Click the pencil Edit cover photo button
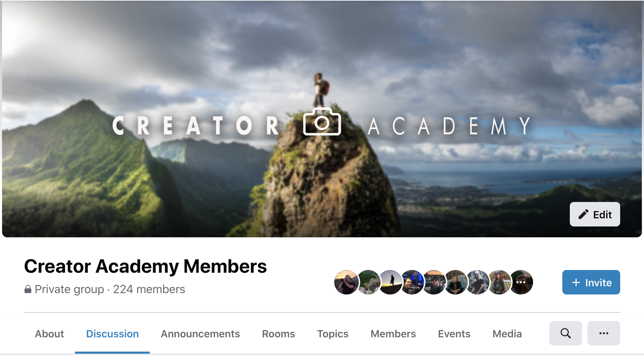 point(595,214)
